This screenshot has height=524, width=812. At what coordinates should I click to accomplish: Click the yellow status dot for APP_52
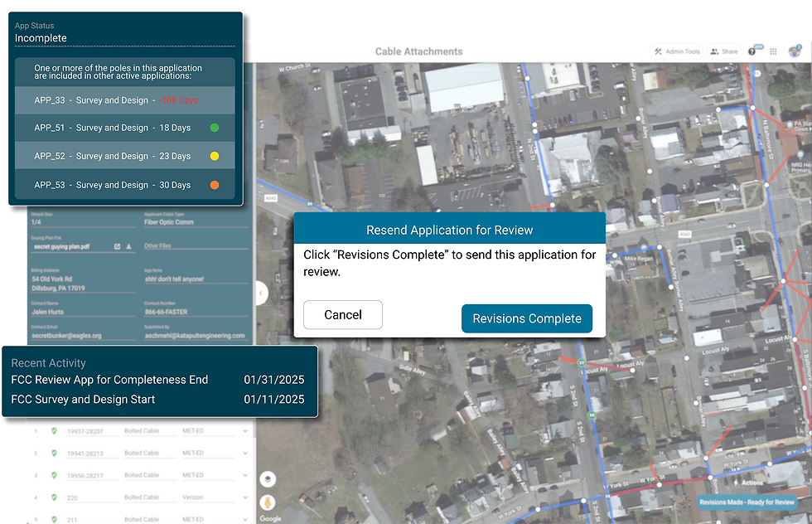[x=215, y=156]
